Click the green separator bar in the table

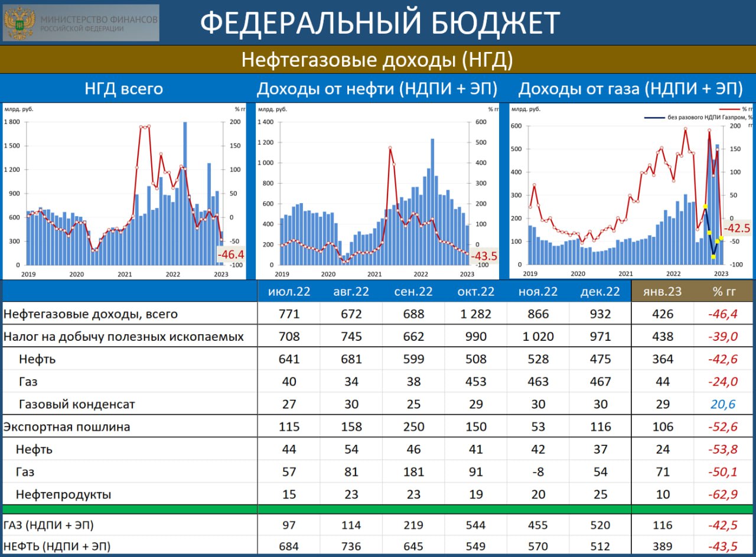(378, 509)
